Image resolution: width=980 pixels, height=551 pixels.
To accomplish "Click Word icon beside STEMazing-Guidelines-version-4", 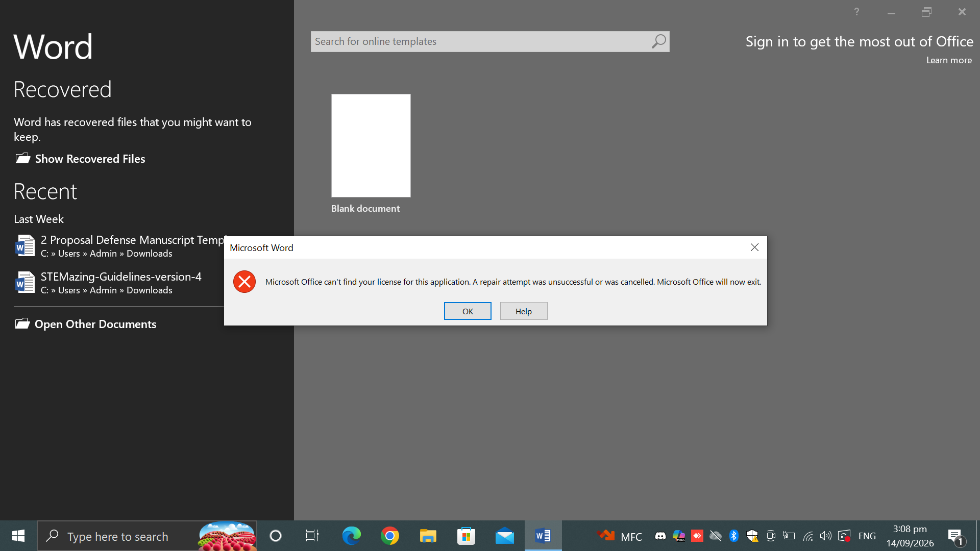I will pyautogui.click(x=24, y=283).
